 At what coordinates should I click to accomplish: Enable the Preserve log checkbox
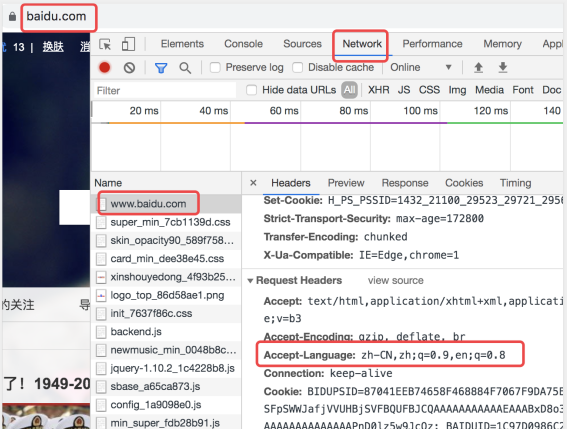(215, 68)
